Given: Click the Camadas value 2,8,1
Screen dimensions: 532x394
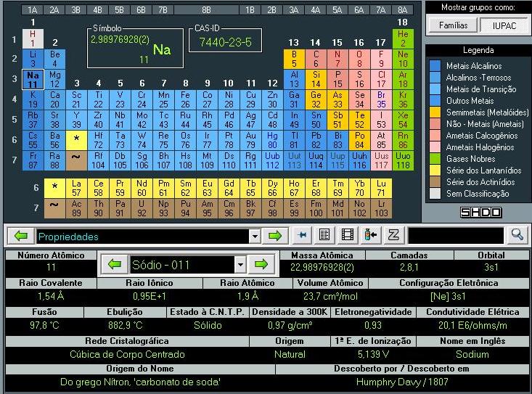Looking at the screenshot, I should [x=409, y=268].
